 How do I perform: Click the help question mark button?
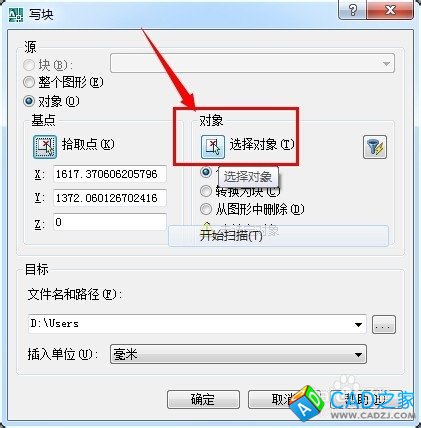352,10
